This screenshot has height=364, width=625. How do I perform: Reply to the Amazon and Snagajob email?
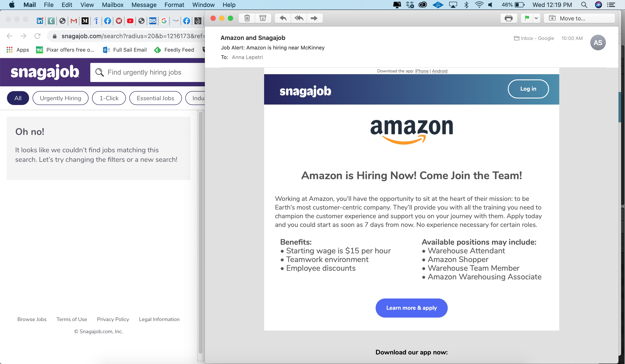pyautogui.click(x=283, y=18)
